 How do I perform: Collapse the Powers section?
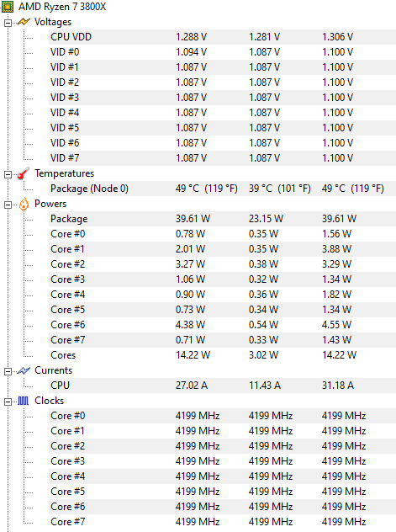[x=8, y=205]
